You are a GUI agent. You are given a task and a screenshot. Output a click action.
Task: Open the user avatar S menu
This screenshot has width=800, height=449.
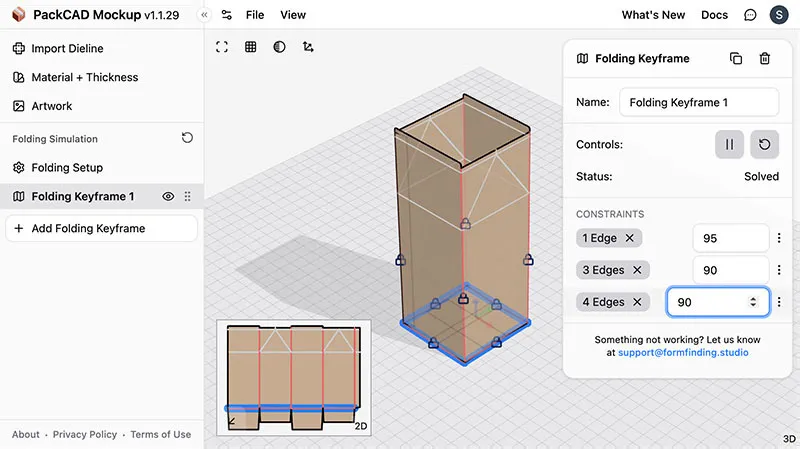(779, 15)
